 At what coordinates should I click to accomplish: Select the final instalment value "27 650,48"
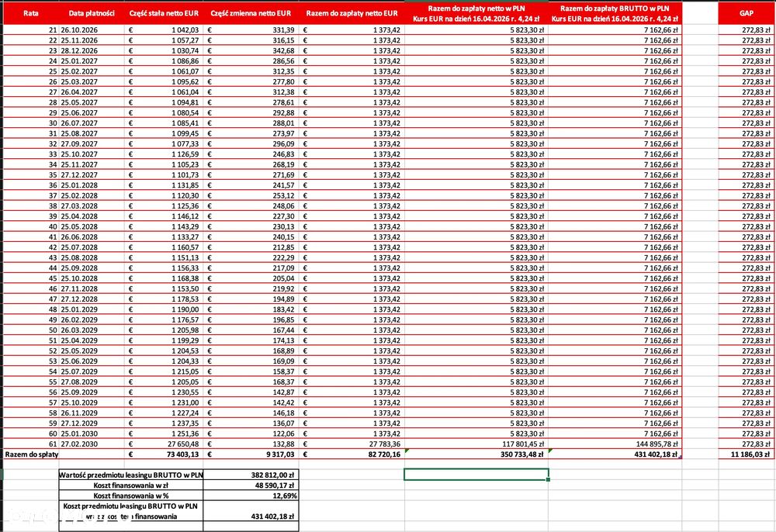(164, 444)
